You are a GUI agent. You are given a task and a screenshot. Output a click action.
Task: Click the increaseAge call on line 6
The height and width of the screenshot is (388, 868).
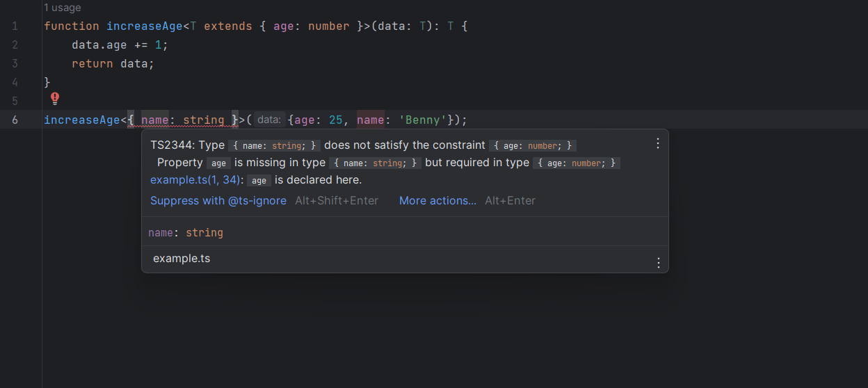(x=81, y=120)
